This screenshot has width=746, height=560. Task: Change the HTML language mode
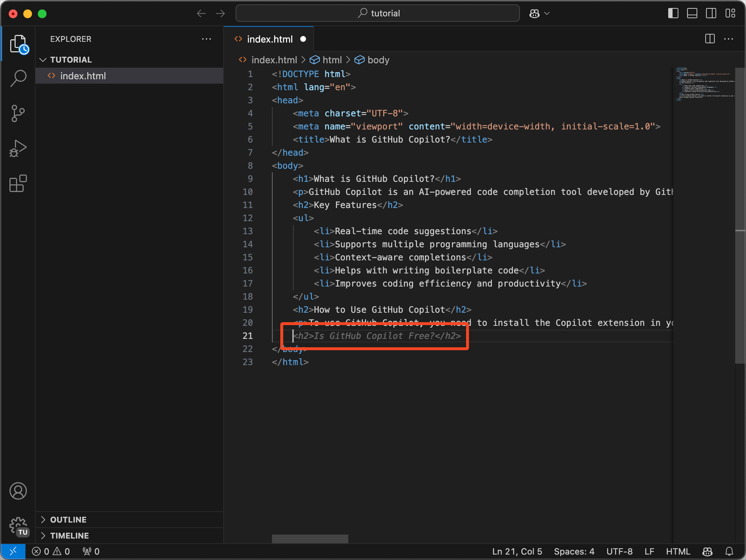tap(678, 552)
